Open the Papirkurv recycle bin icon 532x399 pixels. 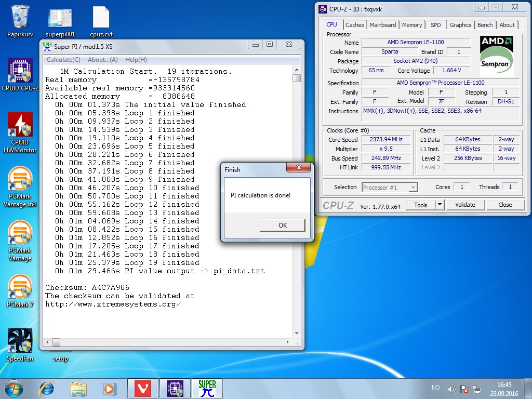click(x=20, y=21)
